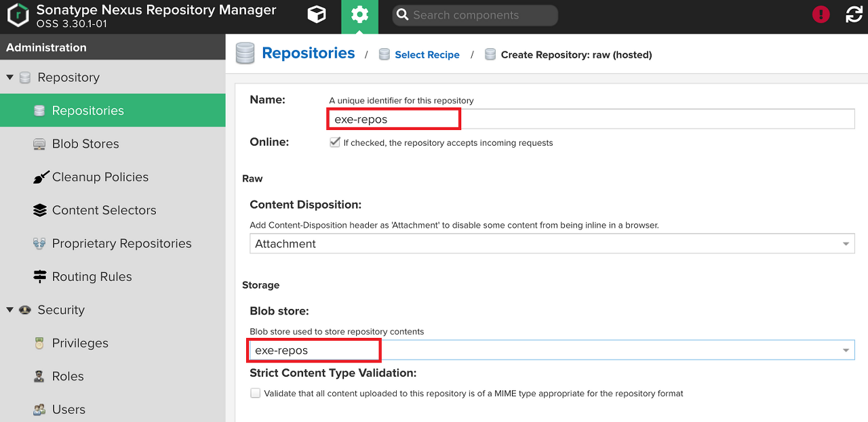Click the Create Repository: raw (hosted) title
The image size is (868, 422).
576,55
